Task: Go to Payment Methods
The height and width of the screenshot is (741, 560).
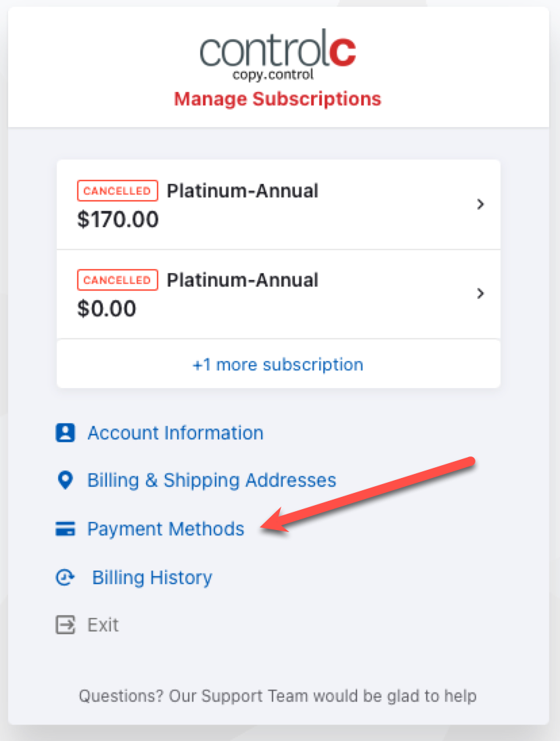Action: pos(166,529)
